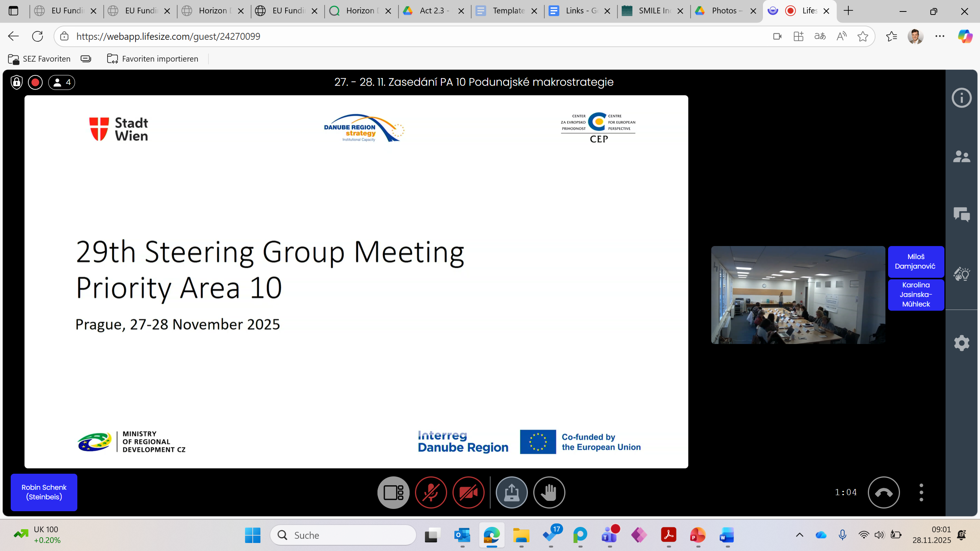Screen dimensions: 980x551
Task: Click the share screen presentation button
Action: point(511,492)
